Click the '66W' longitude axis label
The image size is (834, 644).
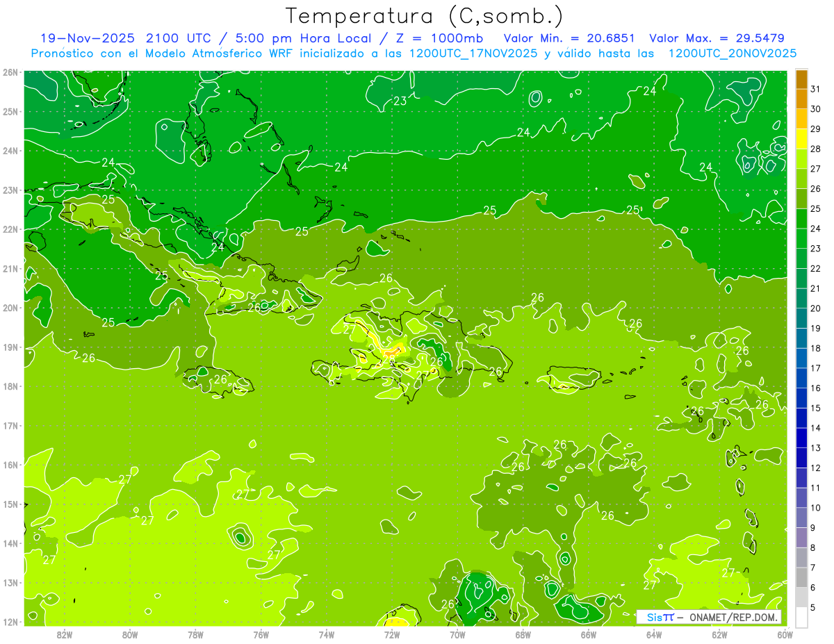point(588,634)
